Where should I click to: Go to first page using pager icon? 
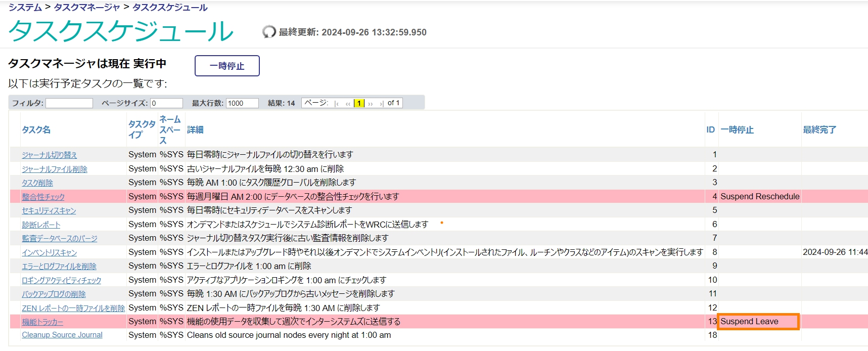337,103
